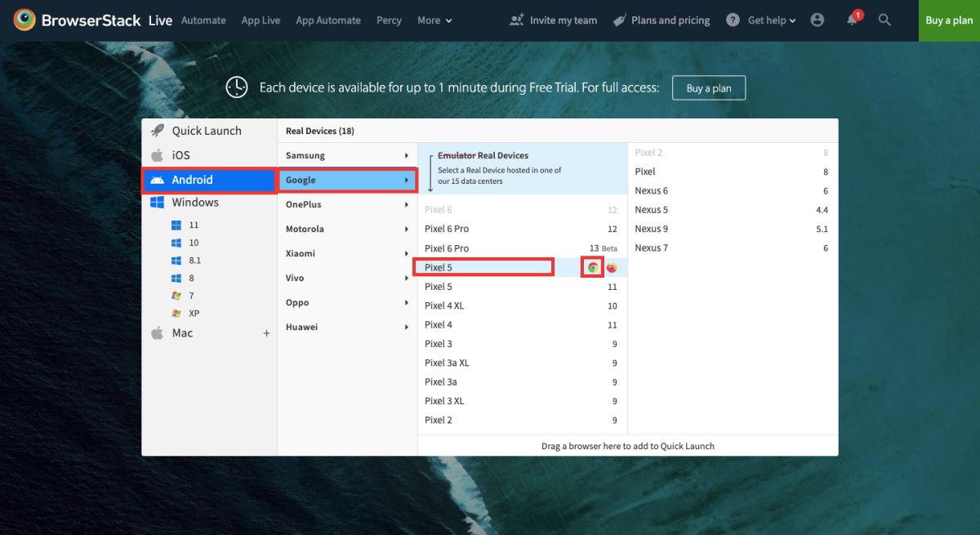Click the Windows 8 version icon
This screenshot has height=535, width=980.
(x=176, y=279)
